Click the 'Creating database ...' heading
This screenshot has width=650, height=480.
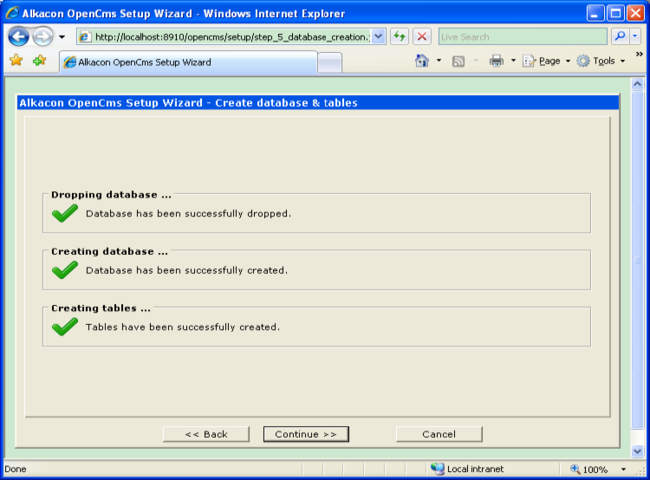pyautogui.click(x=109, y=251)
